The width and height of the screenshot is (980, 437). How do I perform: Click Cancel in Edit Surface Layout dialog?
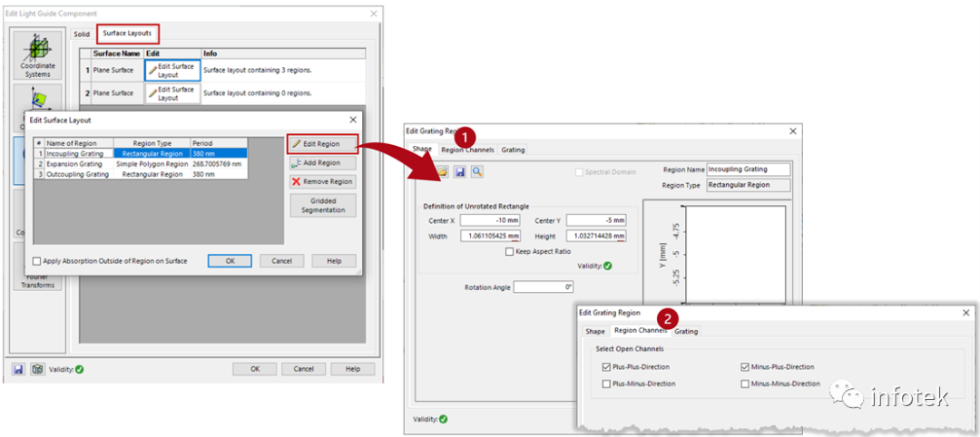(x=282, y=261)
